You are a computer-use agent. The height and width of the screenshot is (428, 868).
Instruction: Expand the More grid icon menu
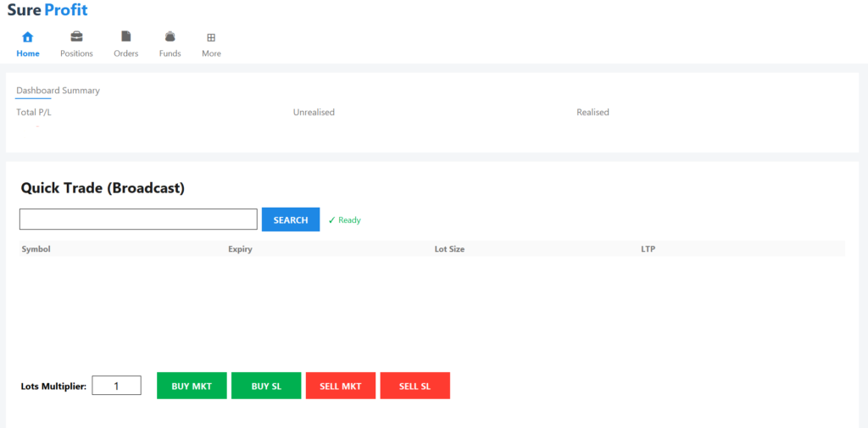pyautogui.click(x=211, y=37)
